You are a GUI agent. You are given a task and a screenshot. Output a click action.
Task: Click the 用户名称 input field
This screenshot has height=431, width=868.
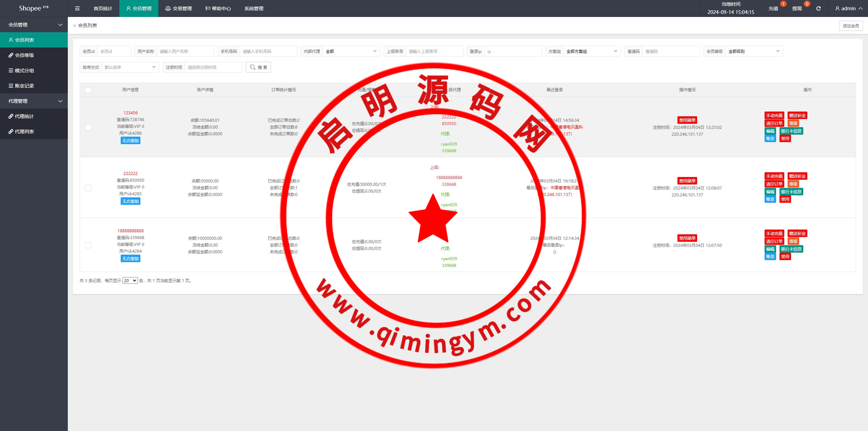pos(185,51)
